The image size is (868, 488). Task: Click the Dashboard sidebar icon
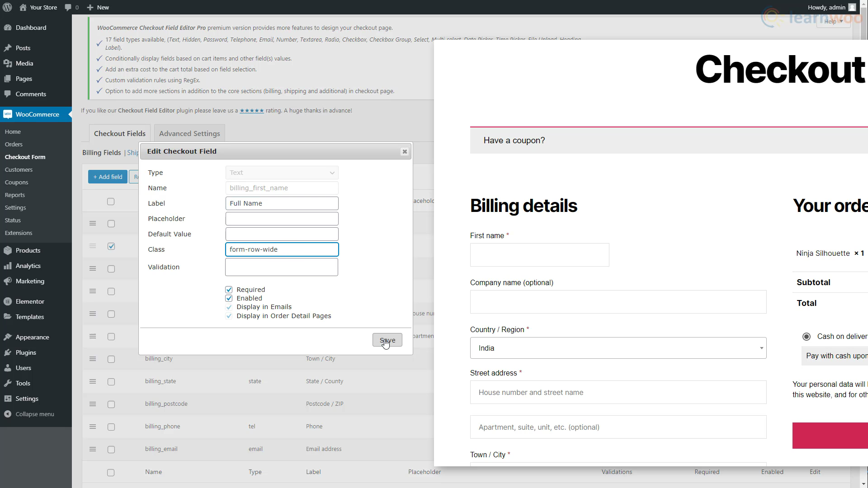tap(8, 28)
